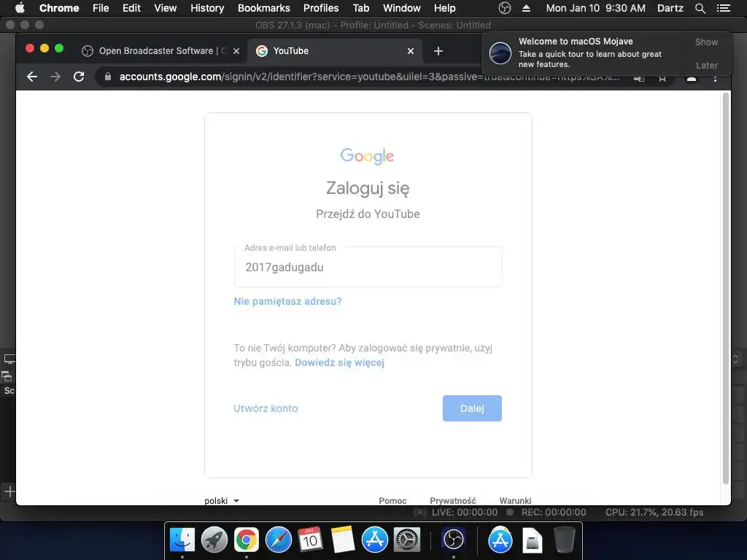Open the History menu
Screen dimensions: 747x560
pos(207,8)
